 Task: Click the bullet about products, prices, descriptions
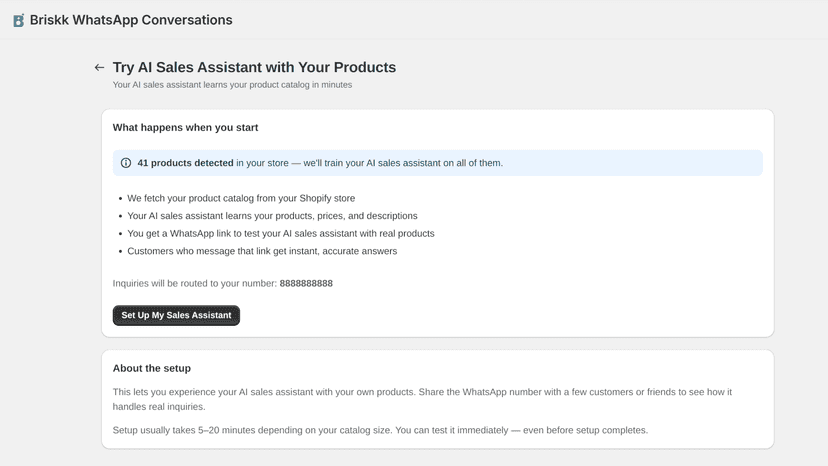272,216
